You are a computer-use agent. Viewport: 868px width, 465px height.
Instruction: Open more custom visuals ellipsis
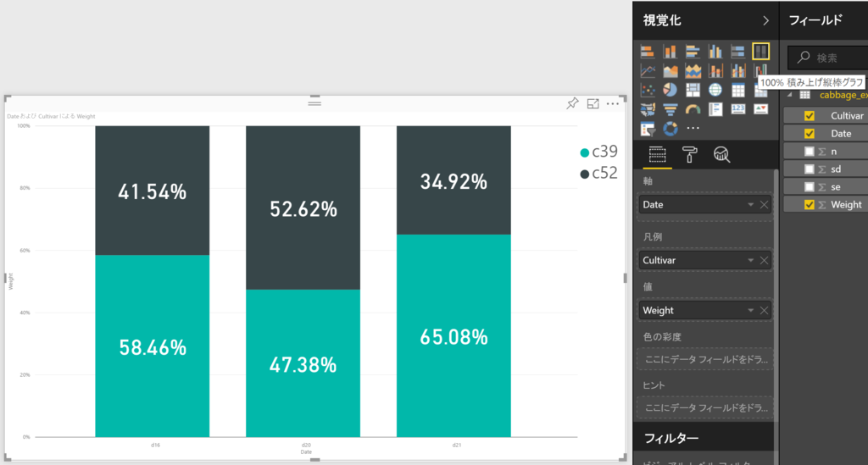(693, 128)
